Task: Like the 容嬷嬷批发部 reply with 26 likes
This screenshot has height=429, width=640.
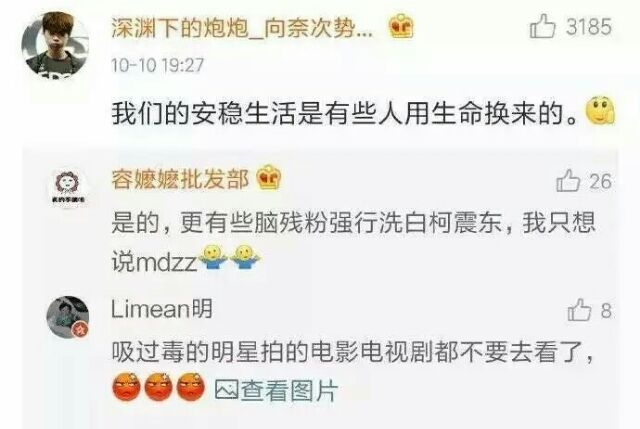Action: point(568,180)
